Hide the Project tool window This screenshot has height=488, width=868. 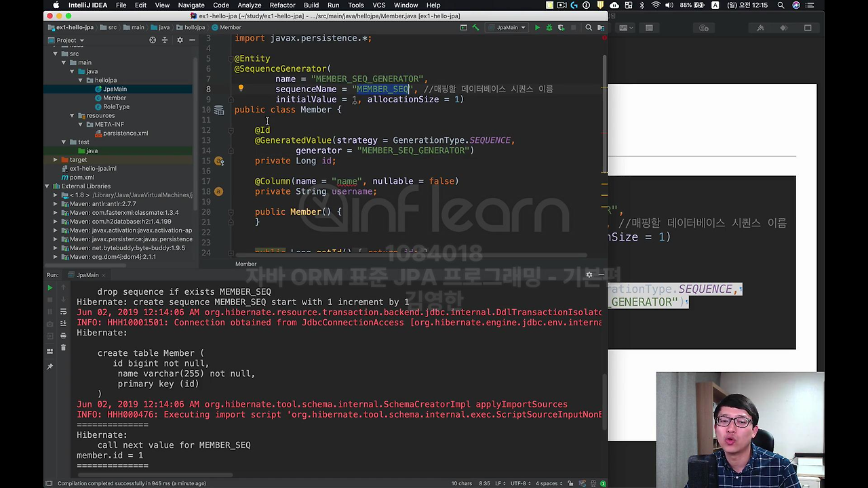(x=192, y=40)
